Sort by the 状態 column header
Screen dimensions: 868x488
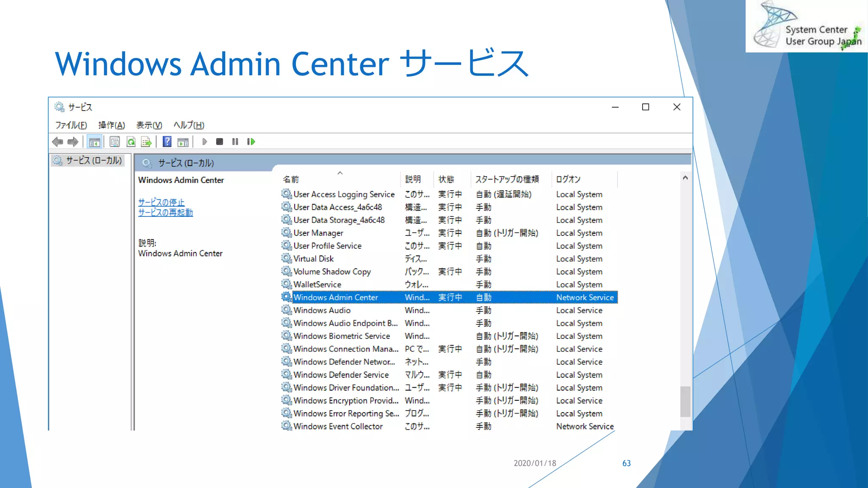click(x=452, y=179)
